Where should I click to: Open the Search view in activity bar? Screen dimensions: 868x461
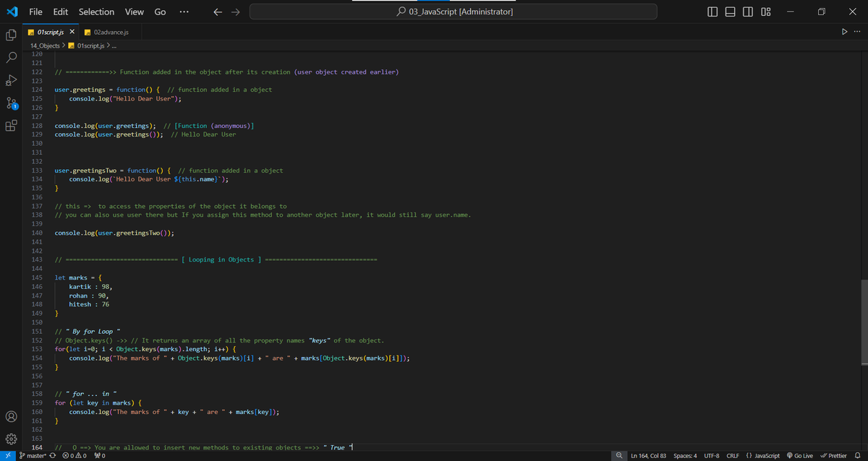coord(11,57)
